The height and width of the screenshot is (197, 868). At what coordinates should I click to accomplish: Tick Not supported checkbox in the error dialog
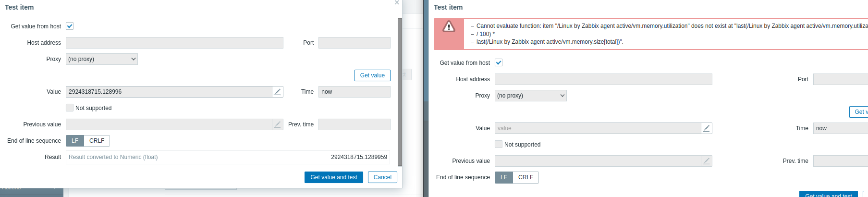click(499, 145)
